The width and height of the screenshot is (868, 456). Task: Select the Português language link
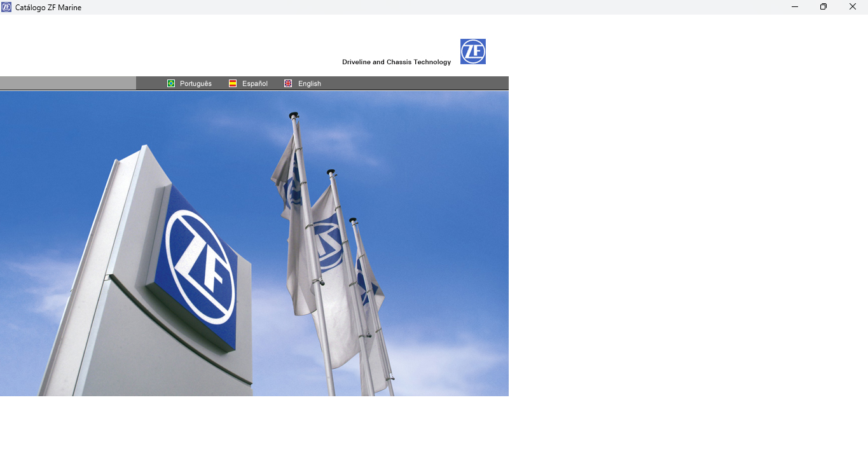196,83
